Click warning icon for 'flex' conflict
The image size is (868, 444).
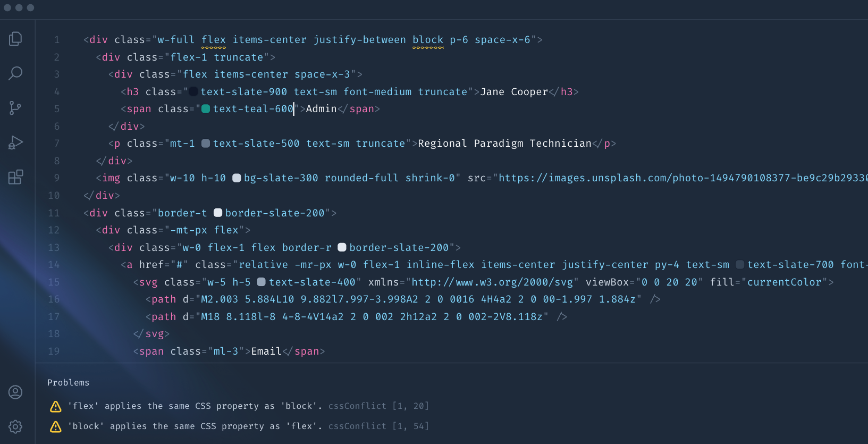tap(56, 407)
